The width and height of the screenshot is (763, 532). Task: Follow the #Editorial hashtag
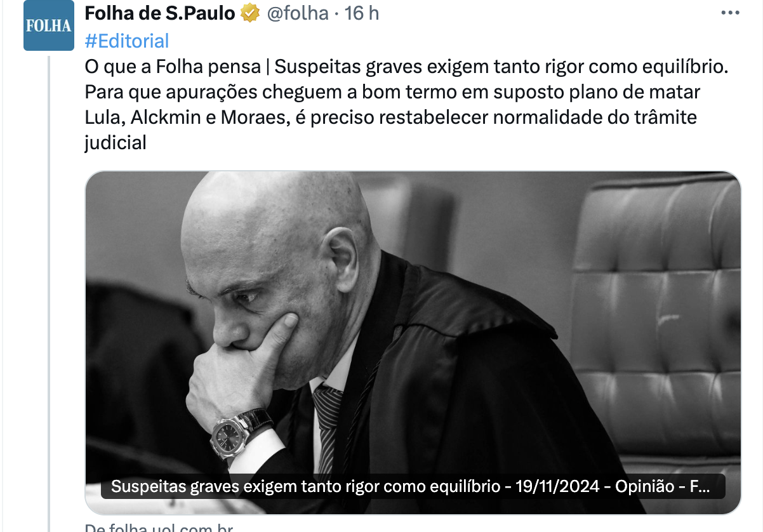127,41
